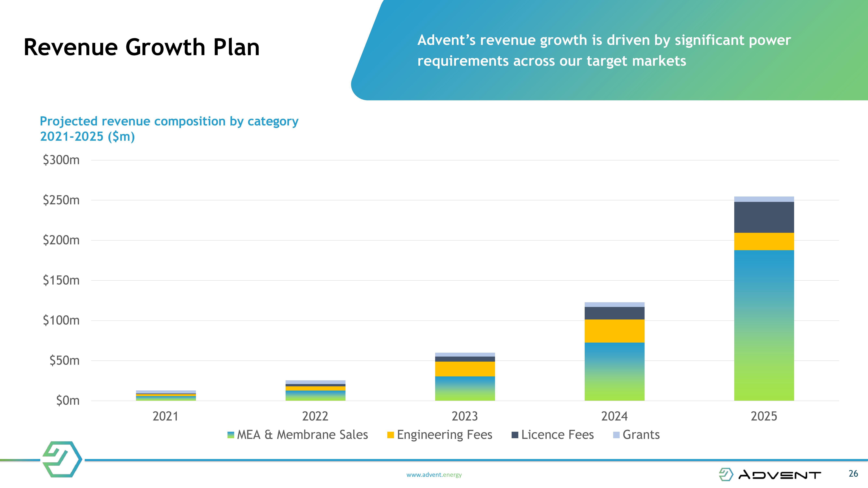This screenshot has height=488, width=868.
Task: Select the 'Grants' legend label
Action: (641, 435)
